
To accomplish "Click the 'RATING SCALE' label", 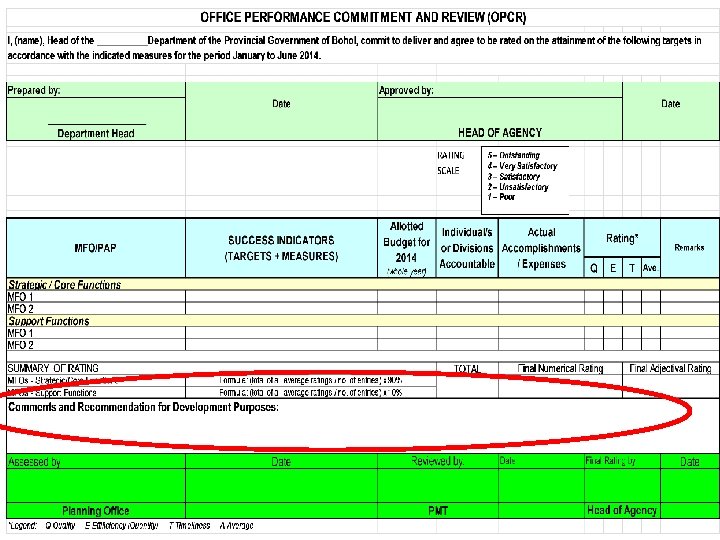I will [x=449, y=163].
